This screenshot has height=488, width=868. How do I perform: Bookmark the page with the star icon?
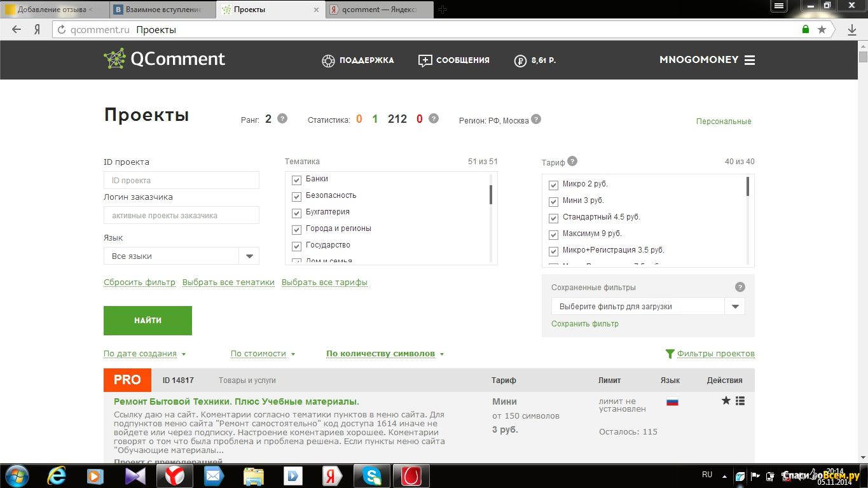click(822, 29)
